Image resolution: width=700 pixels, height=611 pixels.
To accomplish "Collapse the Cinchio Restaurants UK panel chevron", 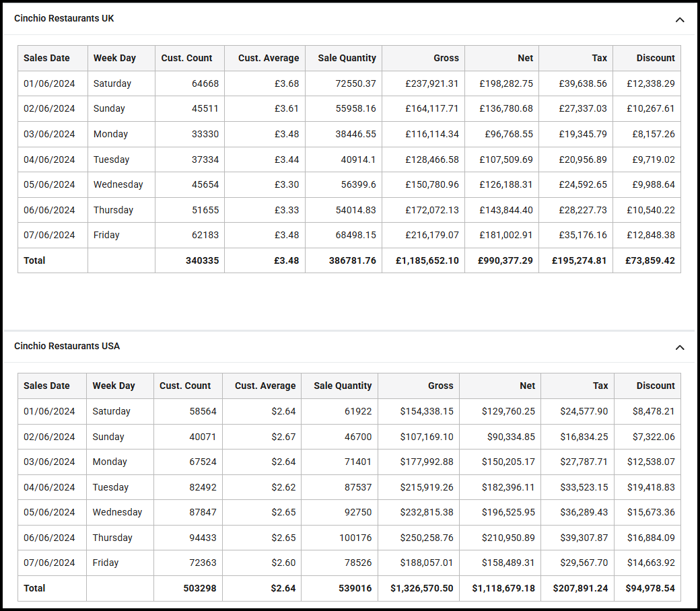I will 680,20.
